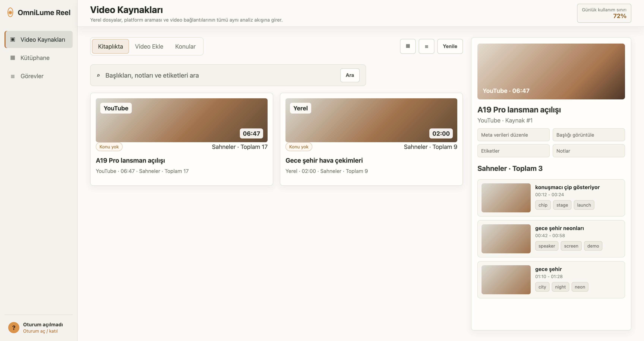The width and height of the screenshot is (644, 341).
Task: Click Konu yok chip on Gece şehir card
Action: click(x=299, y=147)
